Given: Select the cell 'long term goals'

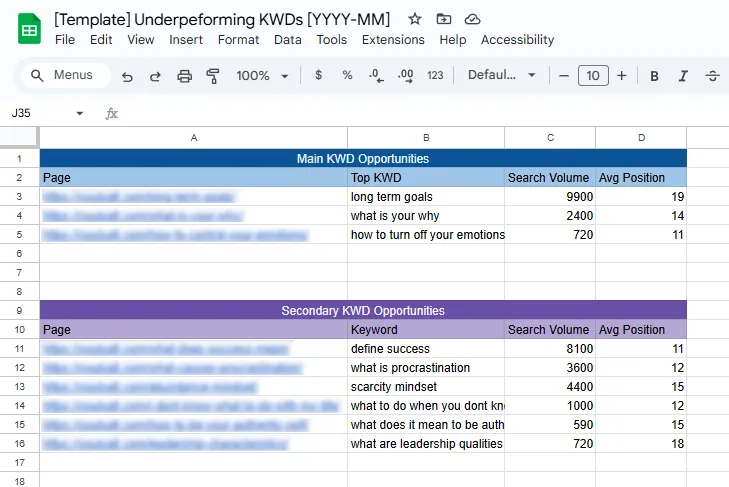Looking at the screenshot, I should pyautogui.click(x=426, y=197).
